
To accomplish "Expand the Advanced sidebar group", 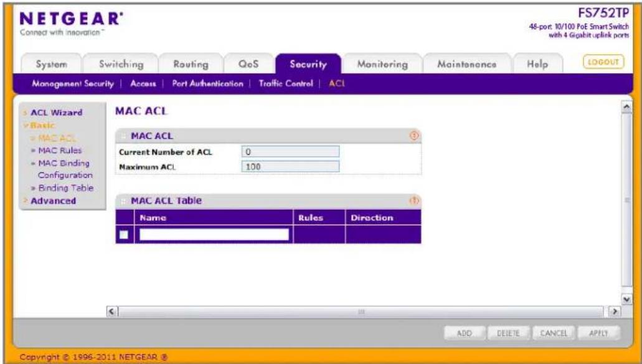I will (53, 201).
